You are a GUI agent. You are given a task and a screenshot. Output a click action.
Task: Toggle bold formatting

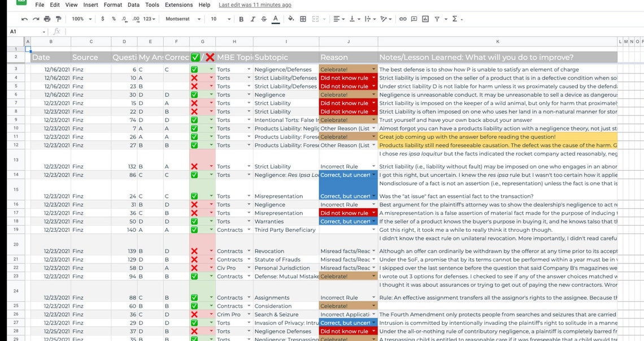point(241,19)
